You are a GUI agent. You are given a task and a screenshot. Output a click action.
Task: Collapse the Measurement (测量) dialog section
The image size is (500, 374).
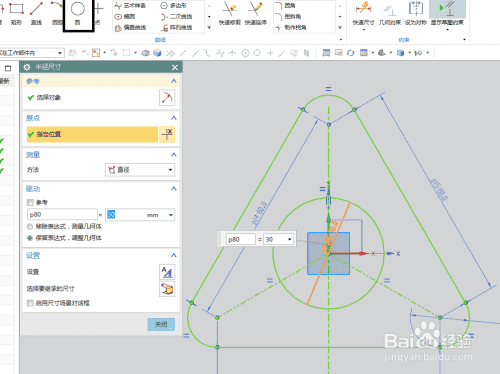tap(174, 154)
